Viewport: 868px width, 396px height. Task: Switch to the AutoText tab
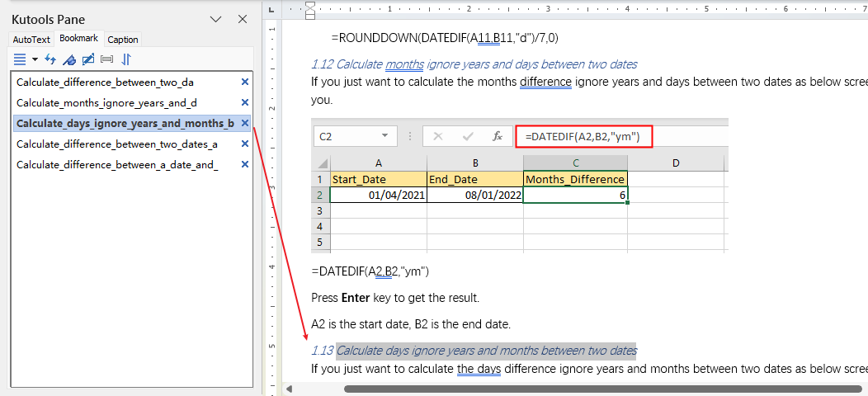pyautogui.click(x=31, y=40)
